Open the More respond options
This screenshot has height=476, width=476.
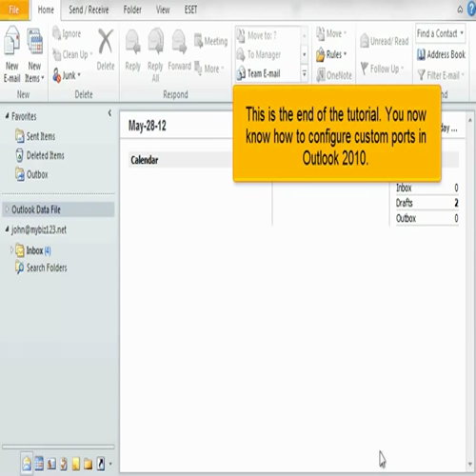click(x=209, y=69)
